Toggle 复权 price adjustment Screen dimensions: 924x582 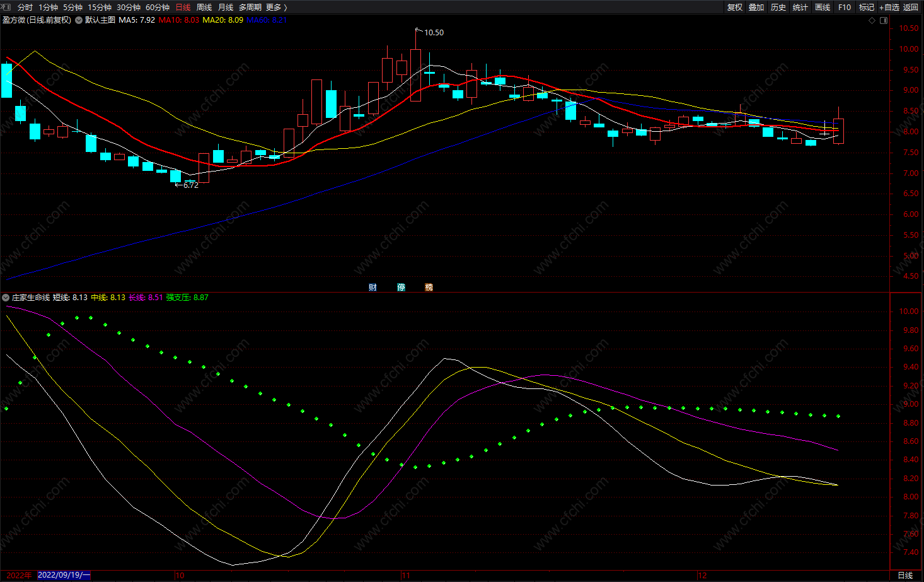tap(735, 8)
